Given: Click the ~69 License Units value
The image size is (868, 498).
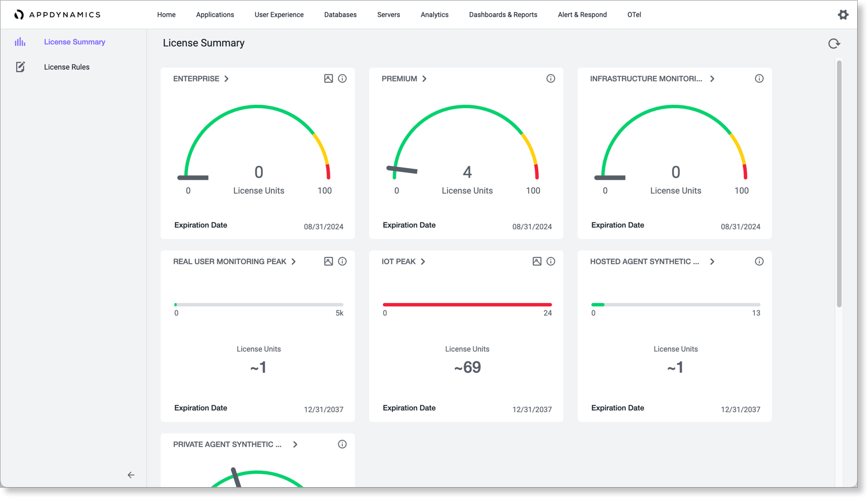Looking at the screenshot, I should (467, 367).
